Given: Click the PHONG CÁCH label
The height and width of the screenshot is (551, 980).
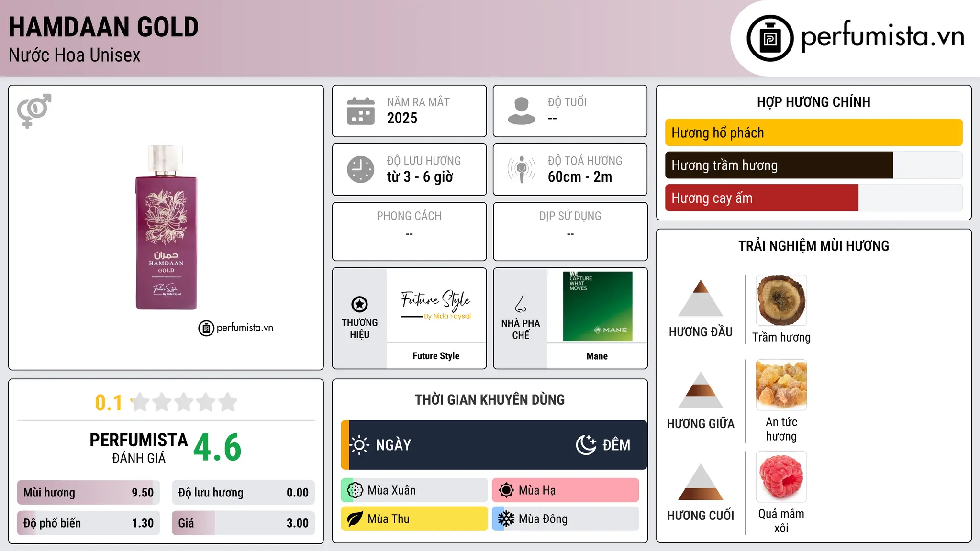Looking at the screenshot, I should [x=409, y=216].
